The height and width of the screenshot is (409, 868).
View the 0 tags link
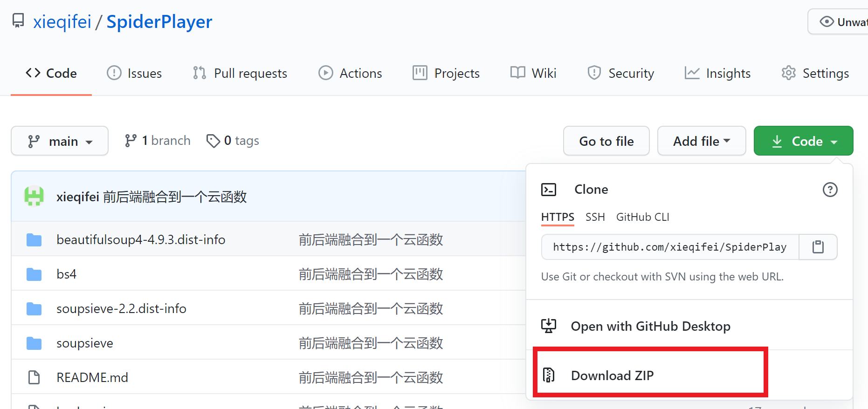tap(233, 141)
